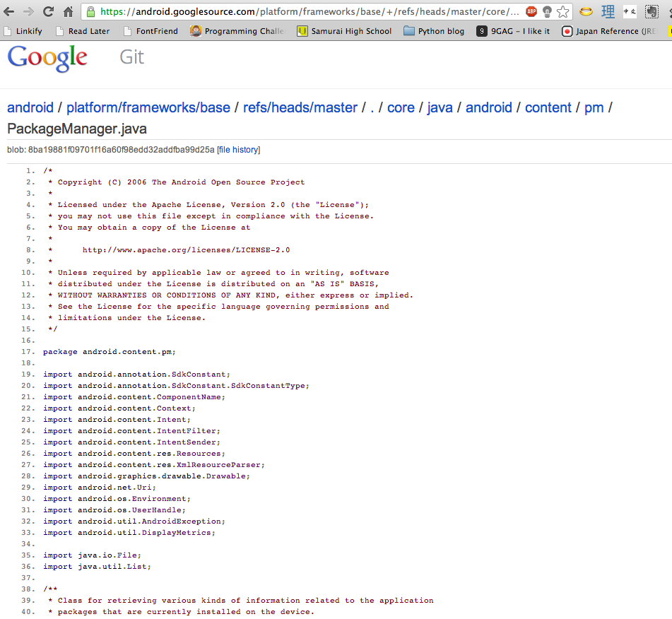The height and width of the screenshot is (619, 672).
Task: Click the forward navigation arrow
Action: [28, 11]
